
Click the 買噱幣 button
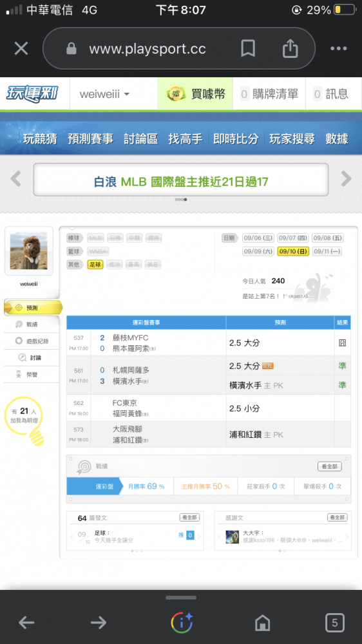195,94
